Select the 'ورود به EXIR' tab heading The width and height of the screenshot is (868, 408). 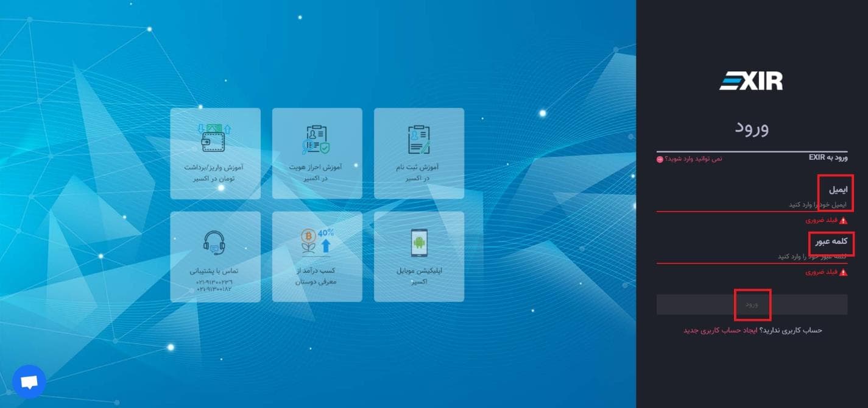point(828,157)
